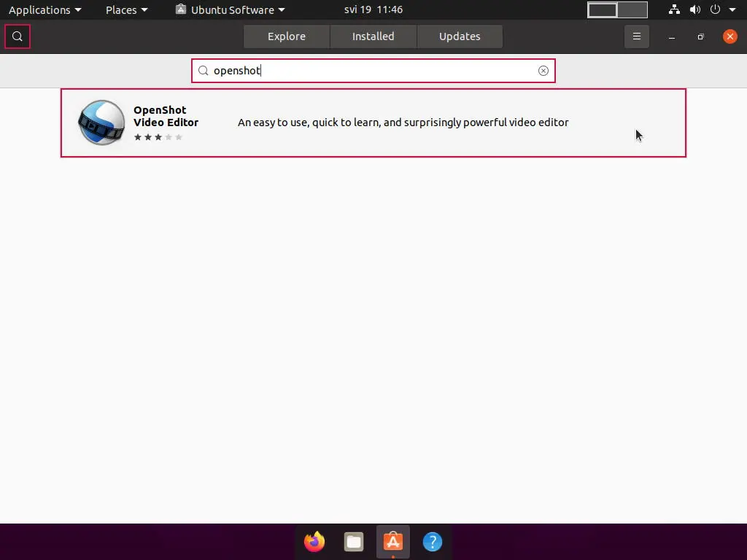The width and height of the screenshot is (747, 560).
Task: Open the Updates tab
Action: pos(460,36)
